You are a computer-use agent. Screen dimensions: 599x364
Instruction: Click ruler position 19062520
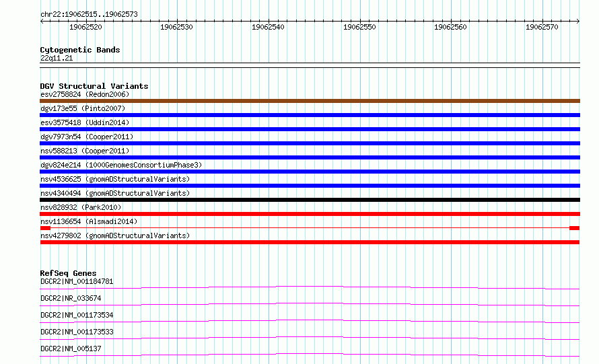(85, 27)
